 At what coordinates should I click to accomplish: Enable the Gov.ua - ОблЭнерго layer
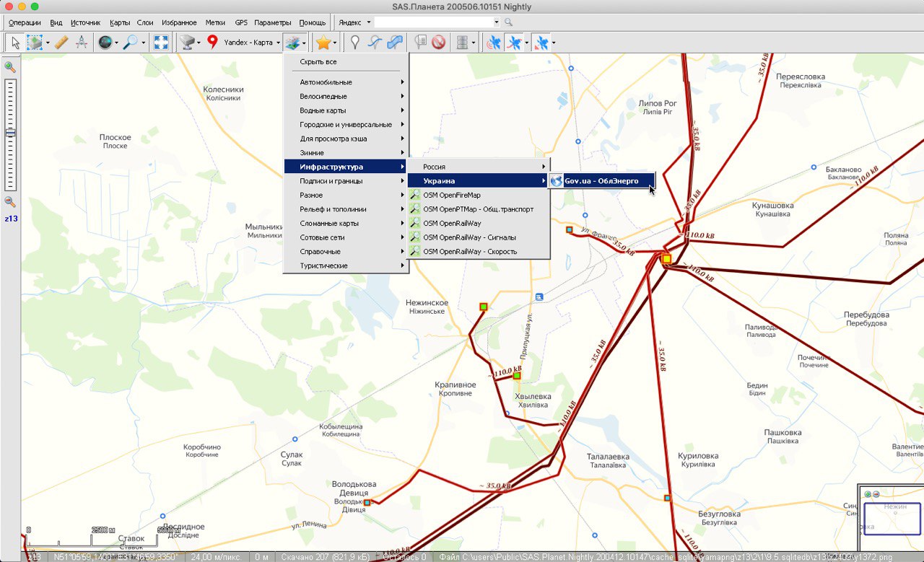(x=601, y=181)
